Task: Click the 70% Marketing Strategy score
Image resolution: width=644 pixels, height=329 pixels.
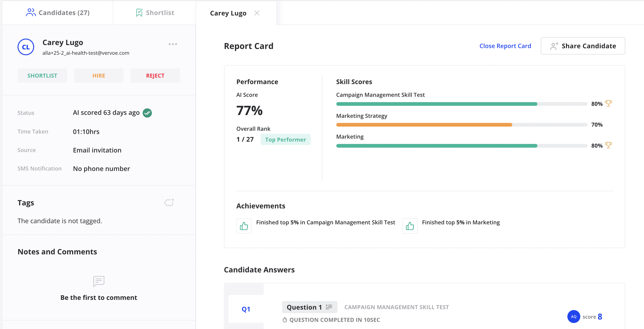Action: 597,125
